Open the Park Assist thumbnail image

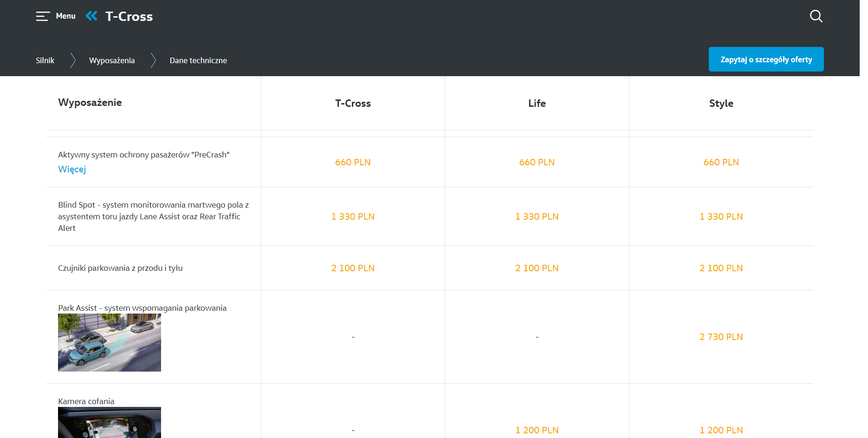(x=110, y=343)
